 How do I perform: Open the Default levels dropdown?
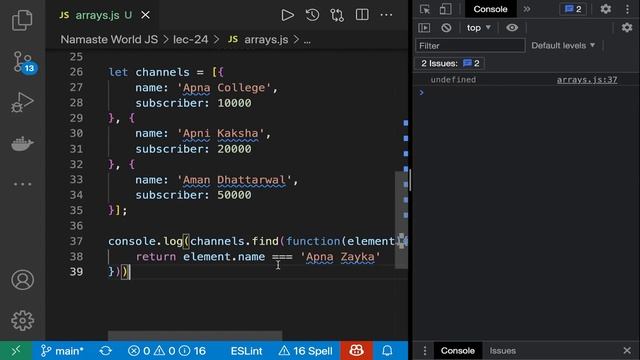pos(563,45)
